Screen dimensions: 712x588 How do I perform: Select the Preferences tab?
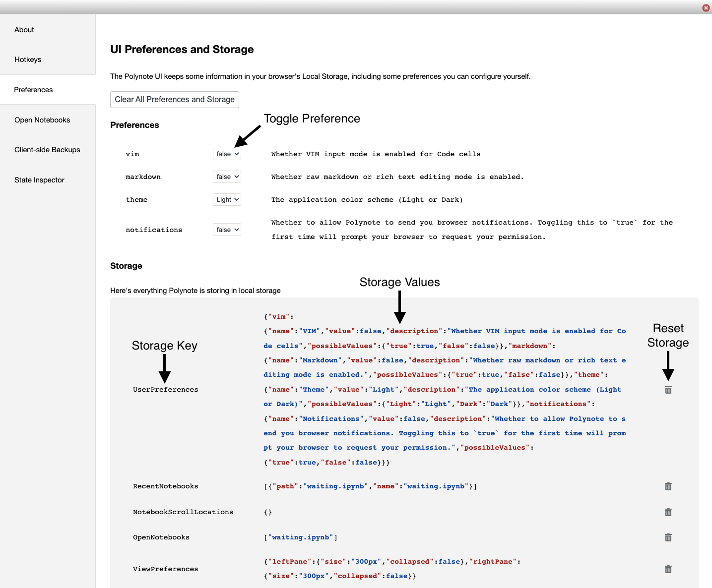(x=33, y=90)
